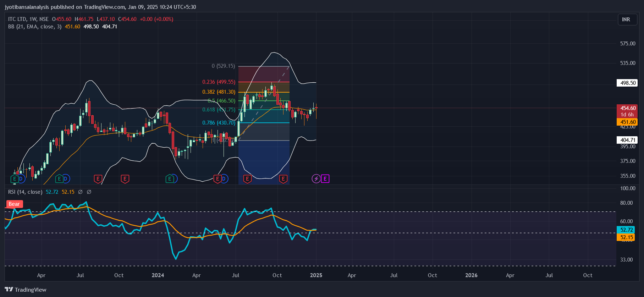Click red earnings E marker after Oct 2024

click(283, 179)
